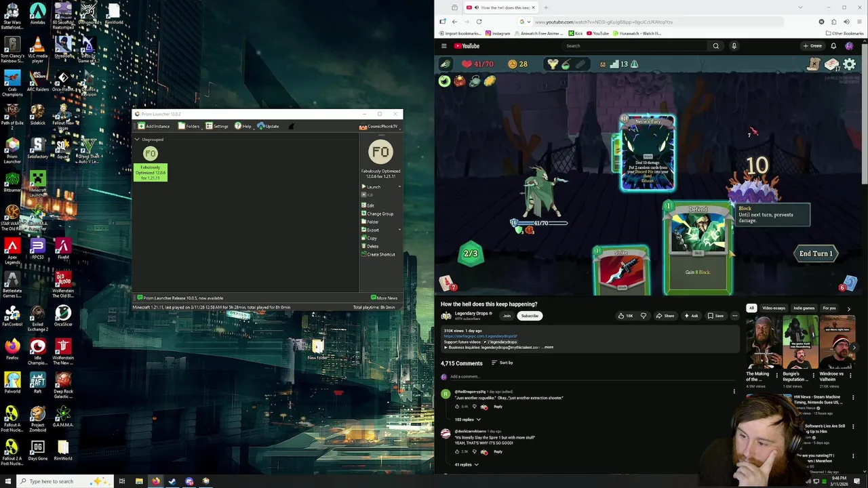Click the Join button under video

(x=507, y=316)
